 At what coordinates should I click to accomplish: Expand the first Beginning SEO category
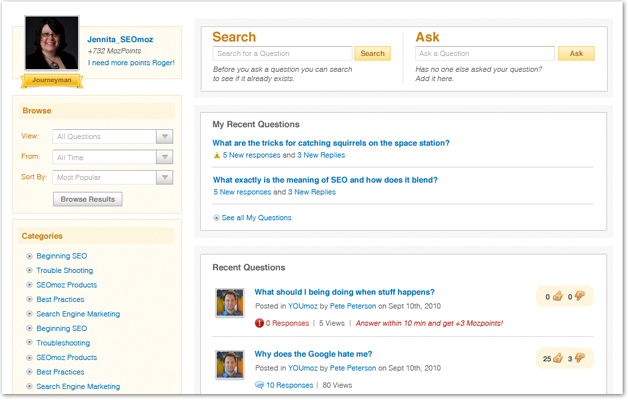click(x=29, y=256)
